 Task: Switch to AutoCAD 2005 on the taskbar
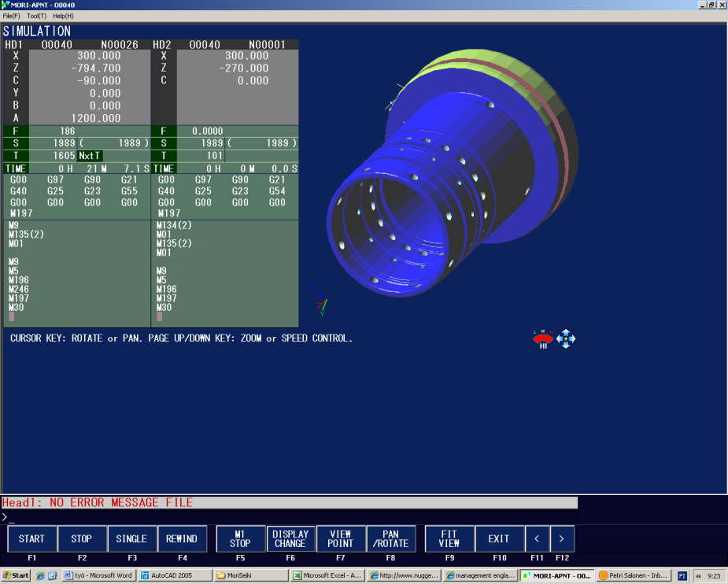click(175, 575)
